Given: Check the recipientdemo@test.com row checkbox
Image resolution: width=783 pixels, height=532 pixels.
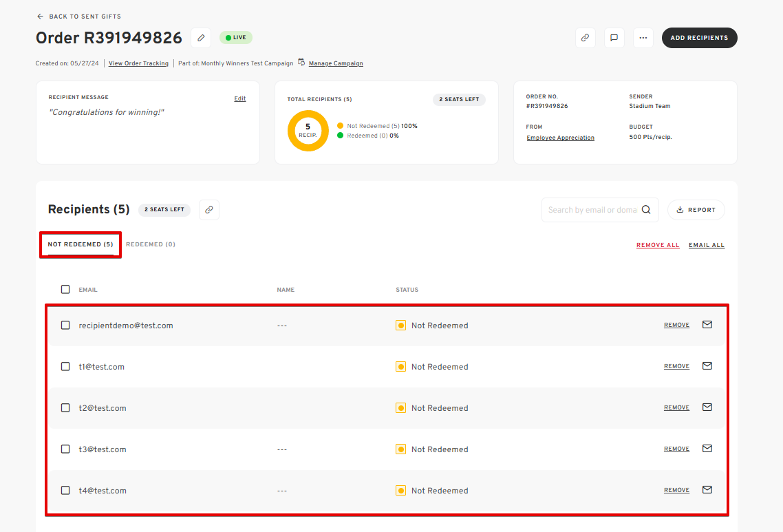Looking at the screenshot, I should click(65, 326).
